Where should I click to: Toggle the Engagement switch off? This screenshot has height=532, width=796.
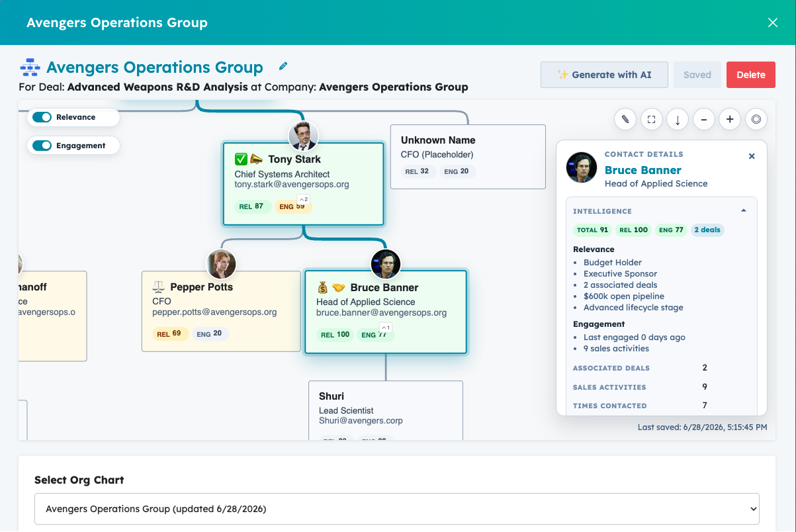pos(42,146)
